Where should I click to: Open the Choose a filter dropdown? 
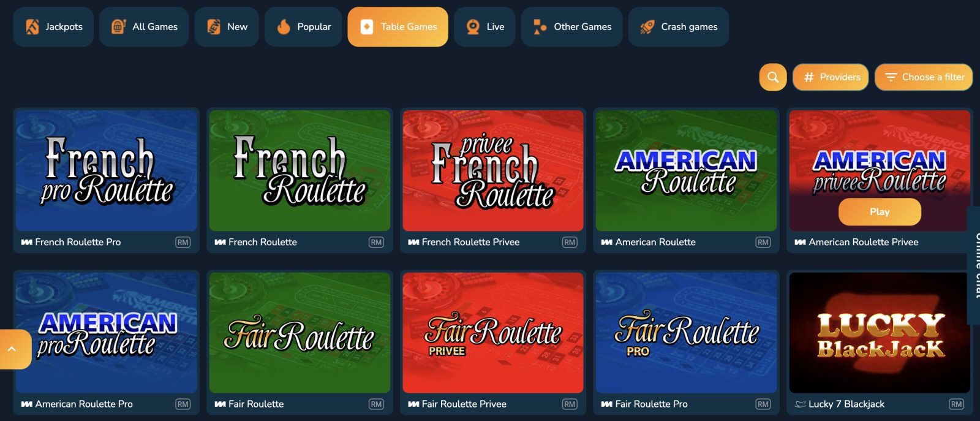click(924, 77)
